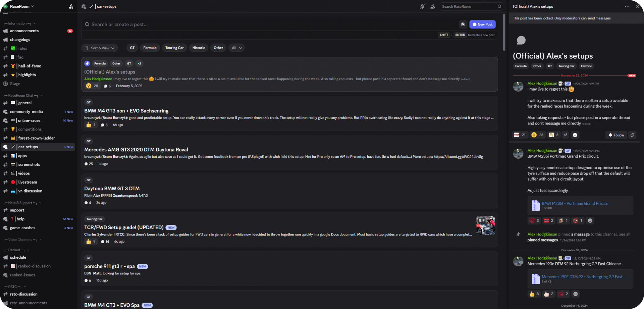Viewport: 644px width, 309px height.
Task: Toggle thumbs-up on BMW M4 Sachsenring post
Action: point(91,125)
